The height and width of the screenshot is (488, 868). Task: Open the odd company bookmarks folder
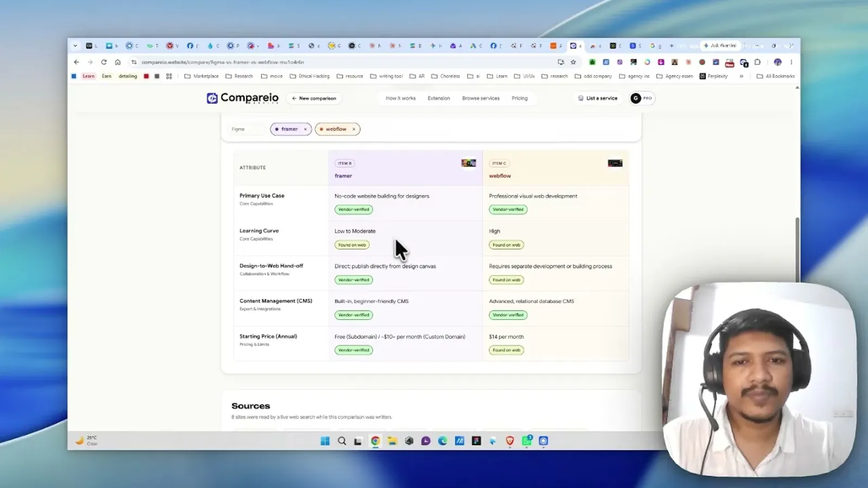(x=593, y=76)
